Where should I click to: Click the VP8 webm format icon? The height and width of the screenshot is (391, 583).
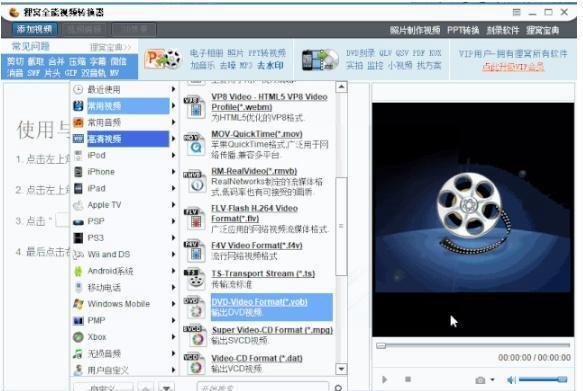[x=194, y=107]
